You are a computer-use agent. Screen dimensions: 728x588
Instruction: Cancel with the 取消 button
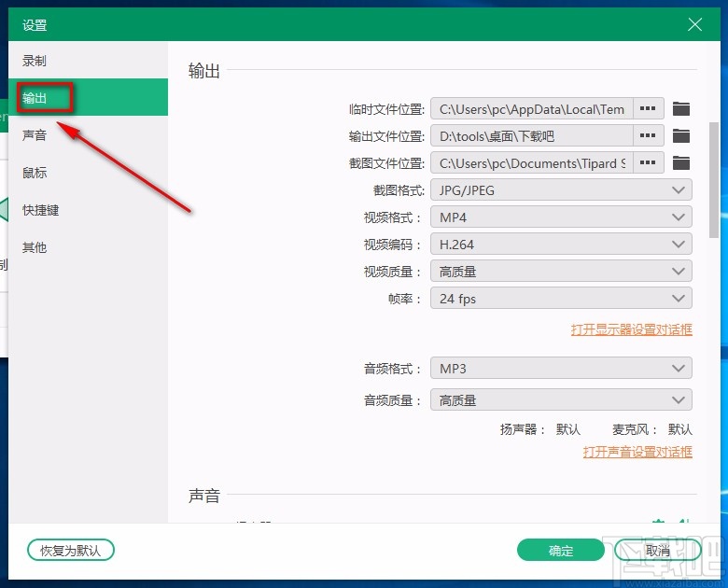657,551
